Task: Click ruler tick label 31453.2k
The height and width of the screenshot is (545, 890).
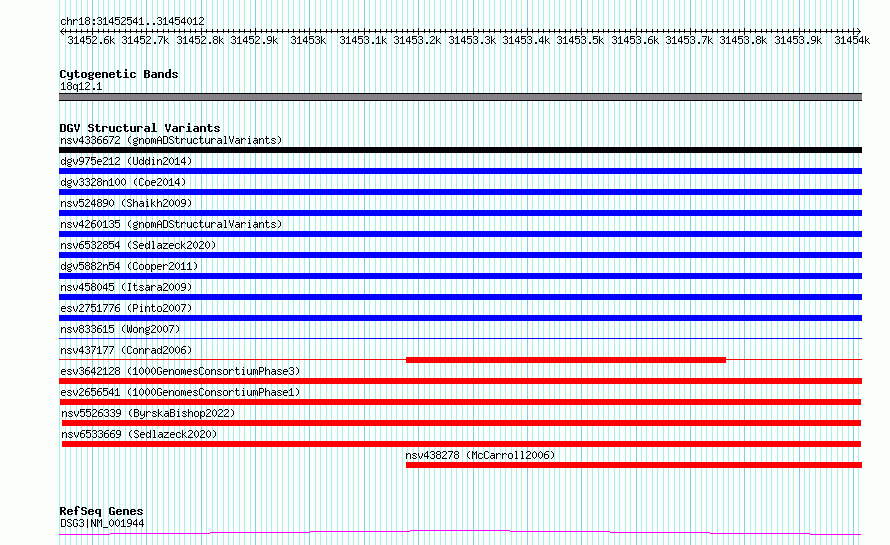Action: [417, 40]
